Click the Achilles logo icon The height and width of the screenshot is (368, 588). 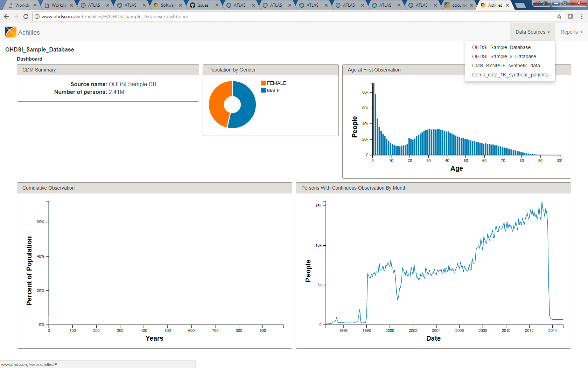[x=11, y=32]
